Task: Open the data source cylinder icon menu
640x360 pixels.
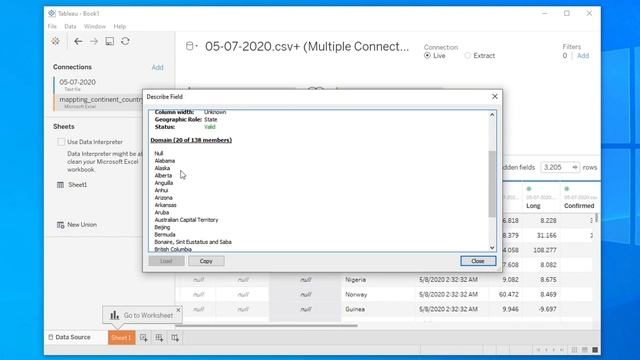Action: [191, 46]
